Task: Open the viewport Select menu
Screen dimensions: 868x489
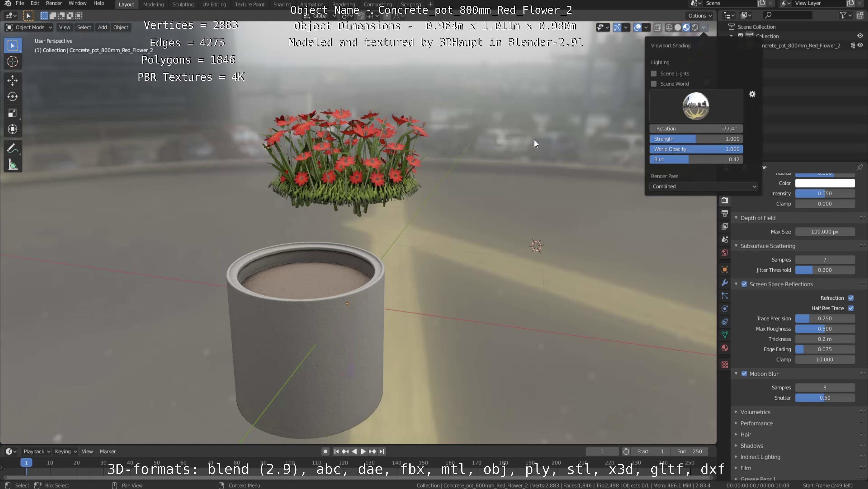Action: [x=84, y=27]
